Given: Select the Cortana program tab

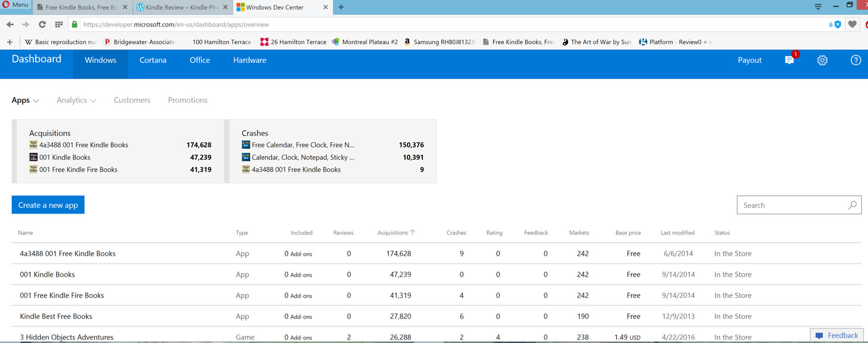Looking at the screenshot, I should coord(153,60).
